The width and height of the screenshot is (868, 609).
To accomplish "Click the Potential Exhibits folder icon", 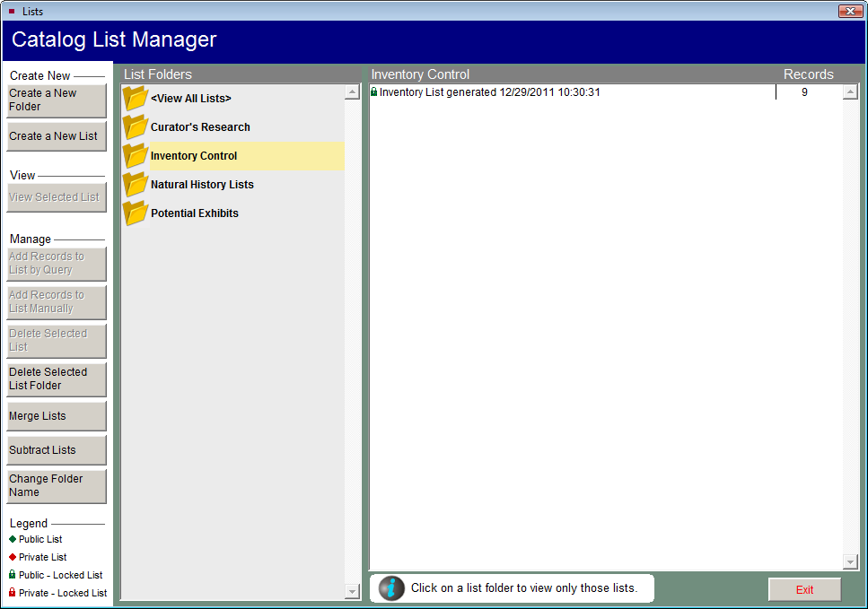I will pos(136,213).
